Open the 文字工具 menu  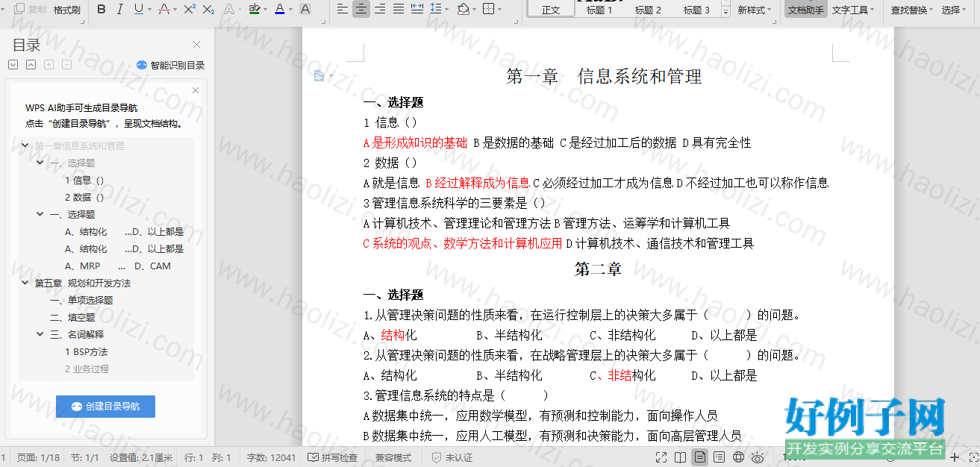click(x=853, y=10)
